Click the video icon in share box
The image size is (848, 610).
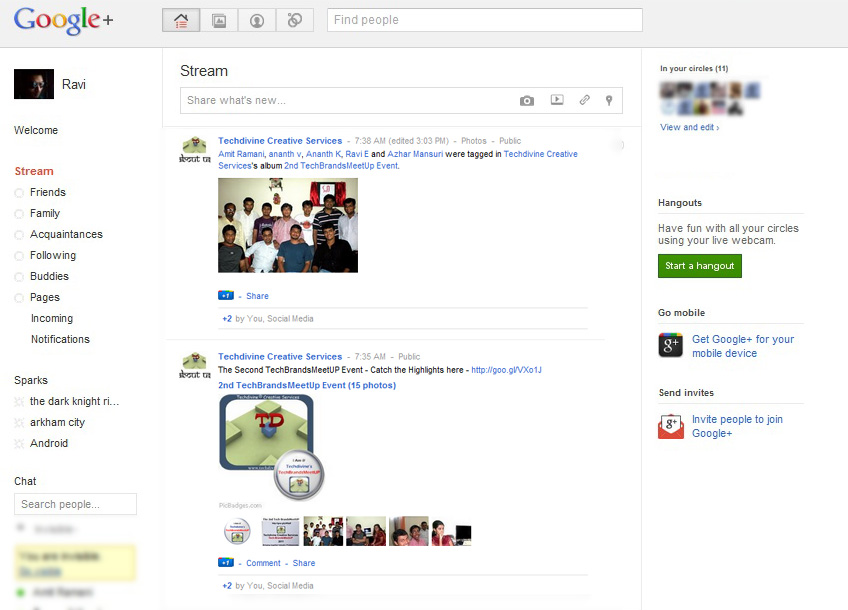click(x=557, y=100)
